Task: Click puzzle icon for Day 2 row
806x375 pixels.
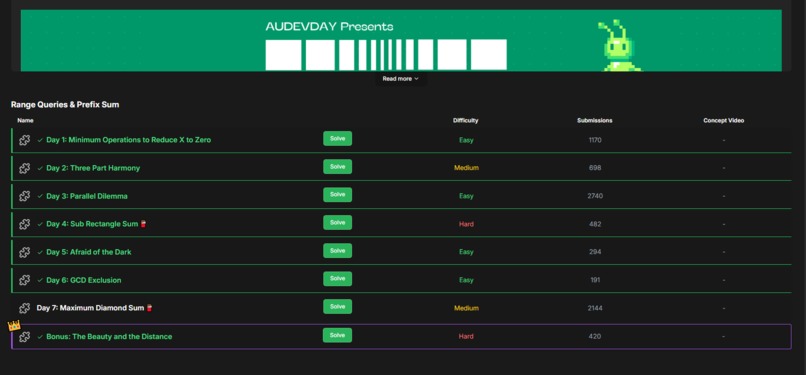Action: (x=24, y=168)
